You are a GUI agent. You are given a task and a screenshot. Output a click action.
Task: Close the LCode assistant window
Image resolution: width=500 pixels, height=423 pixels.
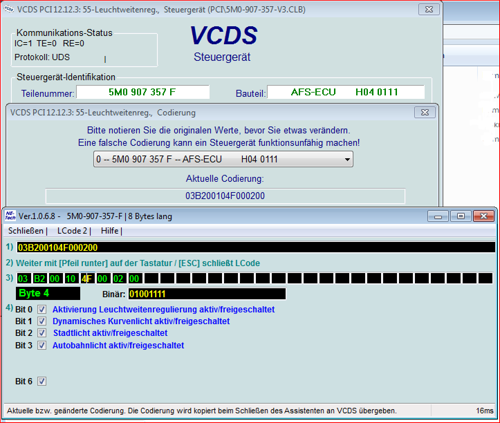(483, 216)
